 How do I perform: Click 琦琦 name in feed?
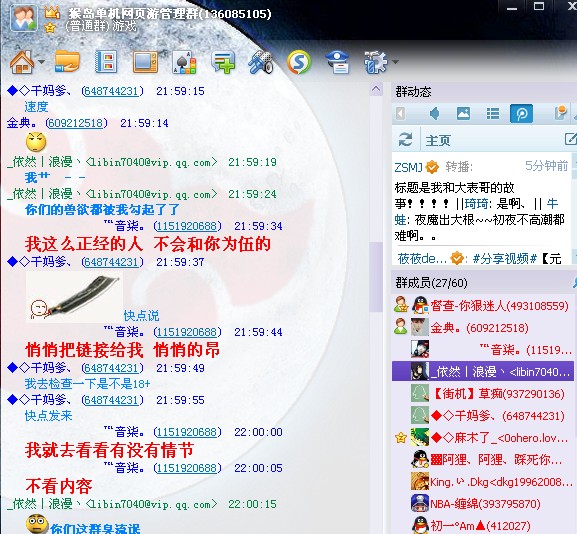(x=476, y=204)
